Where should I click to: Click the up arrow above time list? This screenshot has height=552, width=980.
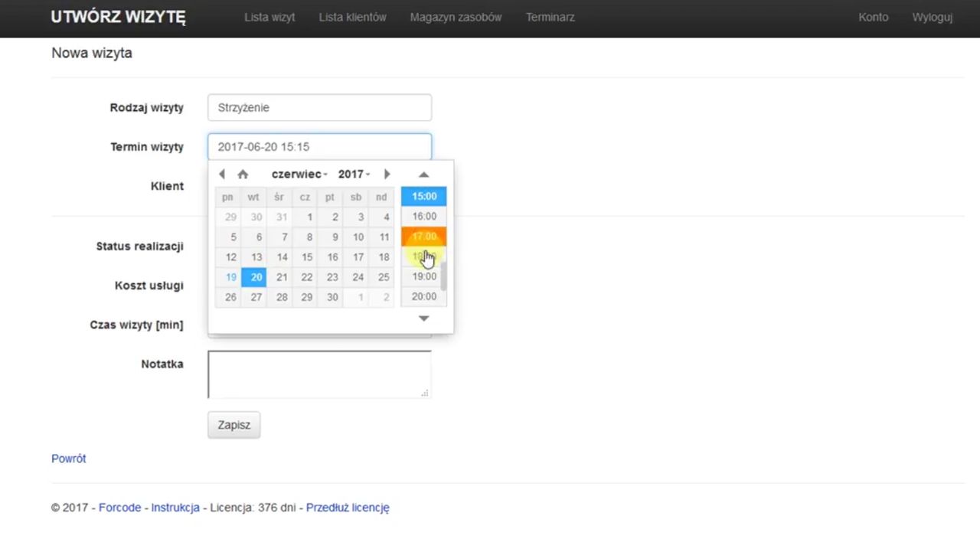(423, 175)
